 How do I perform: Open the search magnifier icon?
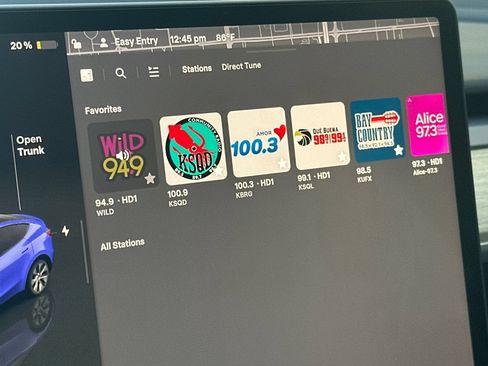(x=120, y=73)
